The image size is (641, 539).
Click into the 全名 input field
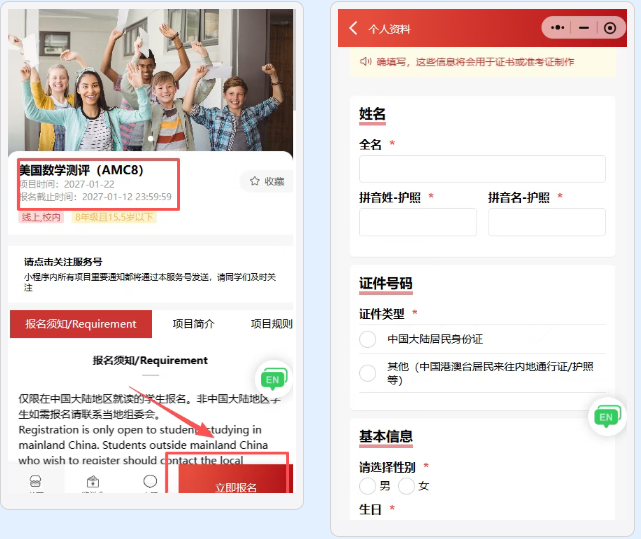(482, 168)
